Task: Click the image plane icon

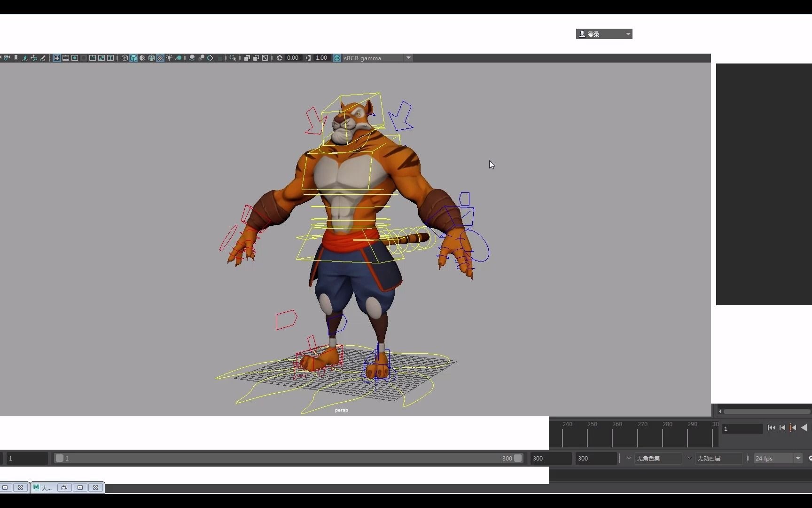Action: (25, 58)
